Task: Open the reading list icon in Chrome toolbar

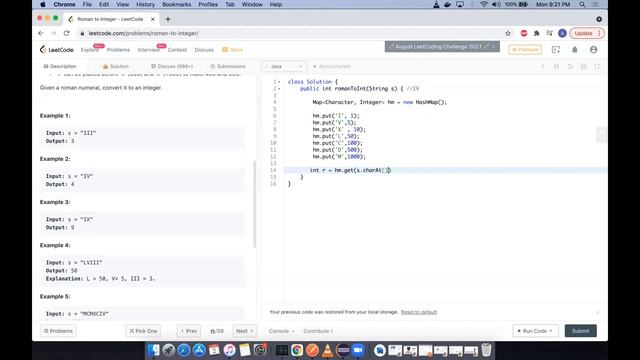Action: [549, 33]
